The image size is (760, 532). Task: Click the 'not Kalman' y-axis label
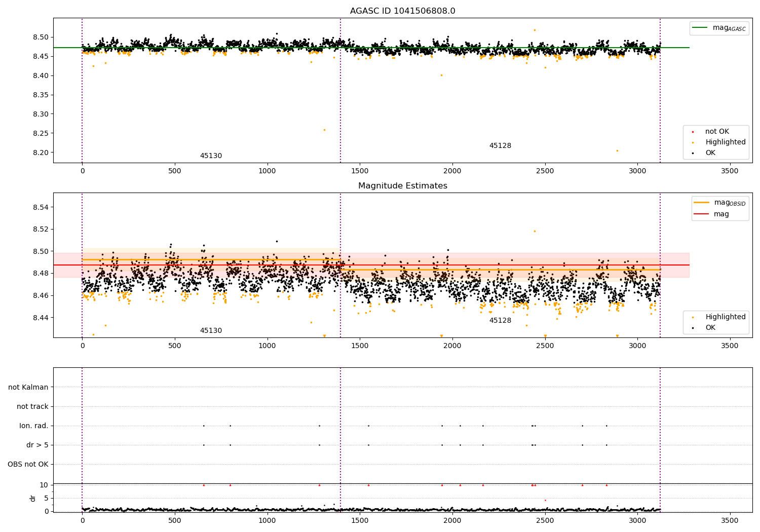[28, 387]
